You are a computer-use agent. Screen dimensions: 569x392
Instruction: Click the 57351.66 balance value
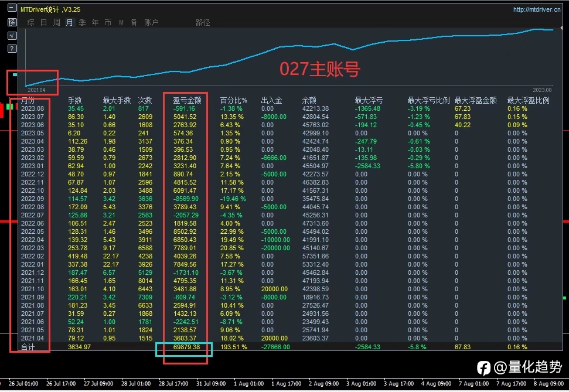click(315, 256)
